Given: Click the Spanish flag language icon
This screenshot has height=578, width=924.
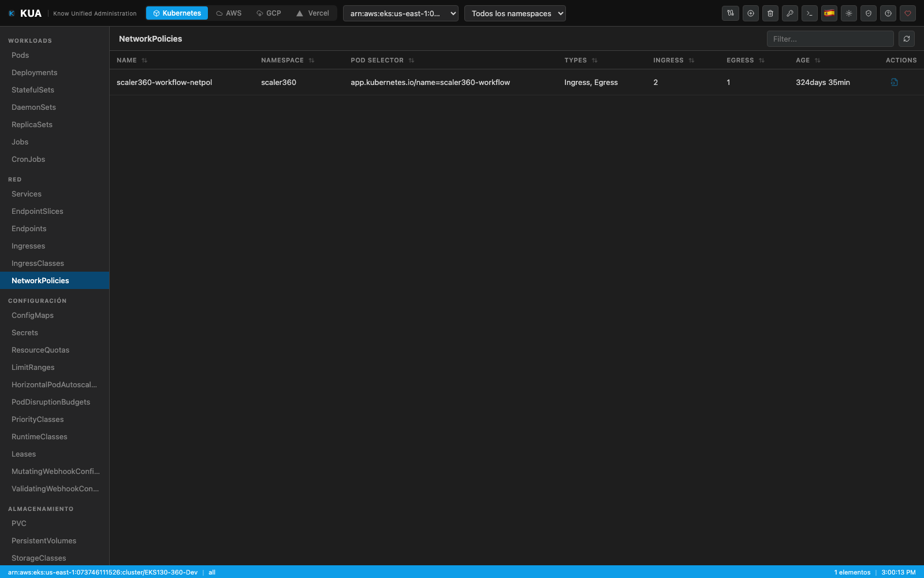Looking at the screenshot, I should [829, 13].
